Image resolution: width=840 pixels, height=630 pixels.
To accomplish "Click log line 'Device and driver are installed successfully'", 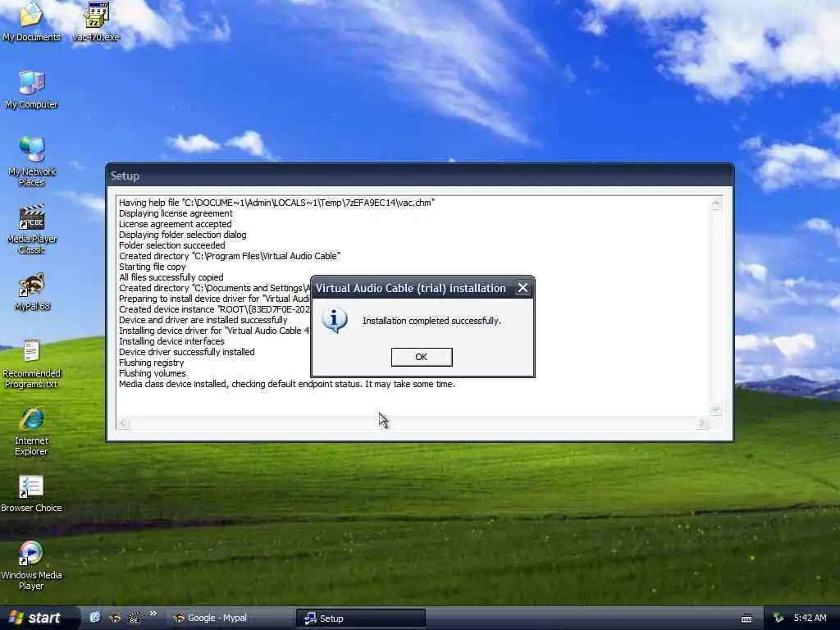I will 203,320.
